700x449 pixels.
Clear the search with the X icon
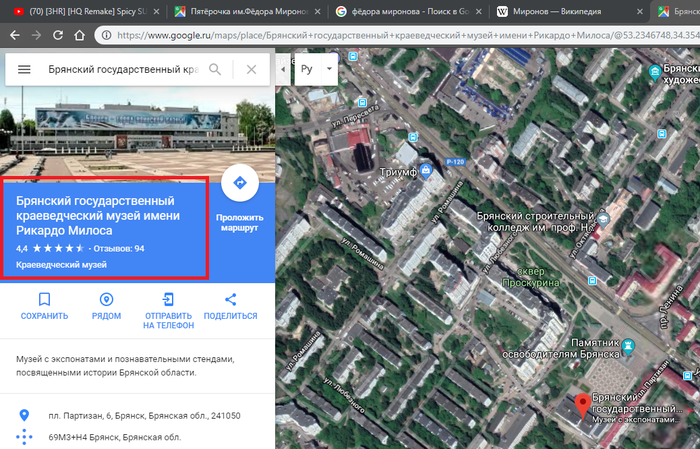(x=251, y=70)
